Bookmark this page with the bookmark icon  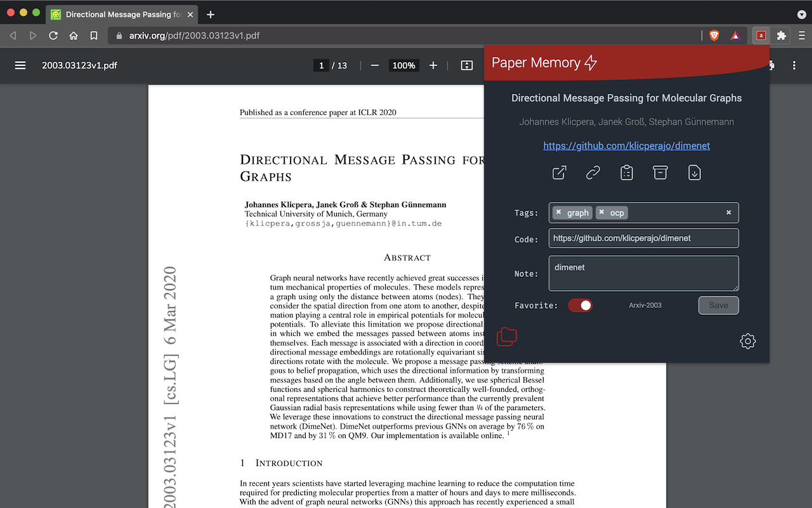(94, 36)
